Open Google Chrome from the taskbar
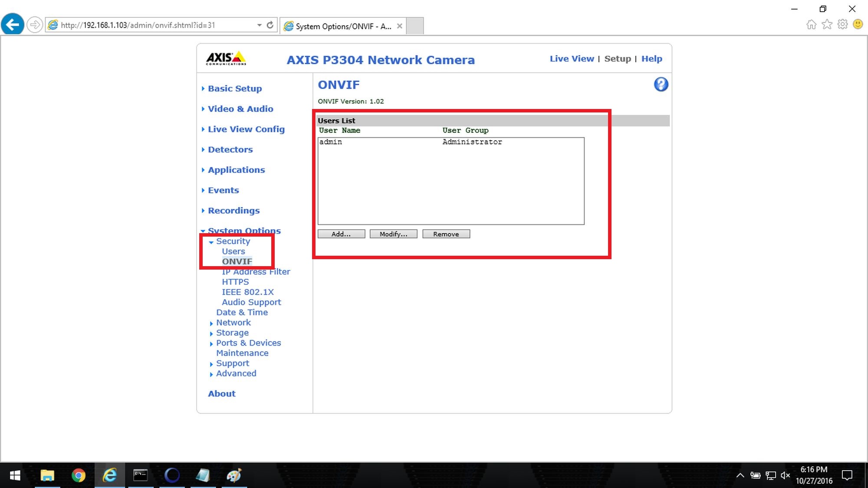This screenshot has height=488, width=868. (79, 475)
